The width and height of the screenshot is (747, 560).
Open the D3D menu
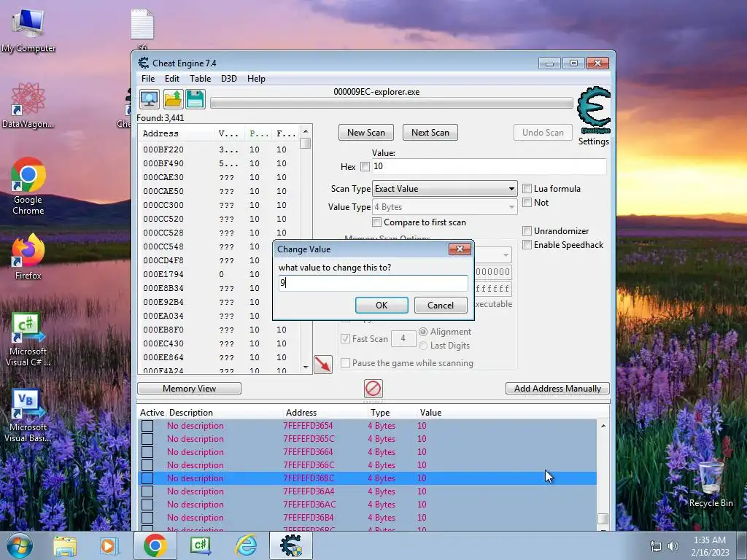[x=228, y=79]
